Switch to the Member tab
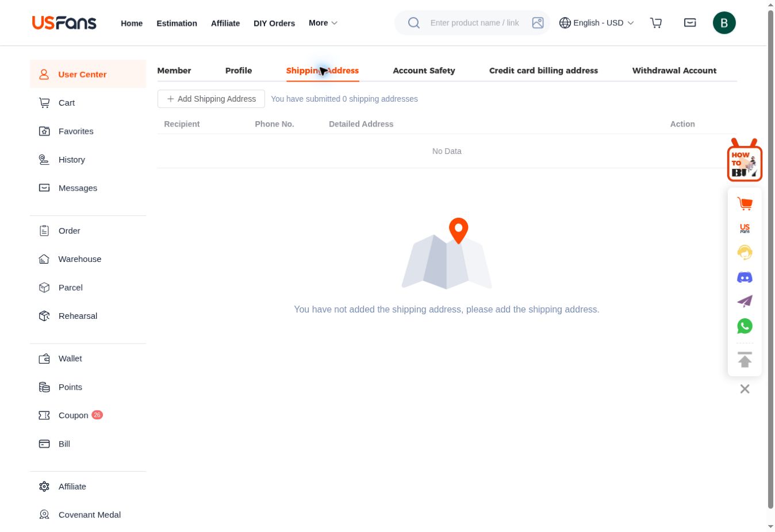This screenshot has height=532, width=775. click(174, 71)
